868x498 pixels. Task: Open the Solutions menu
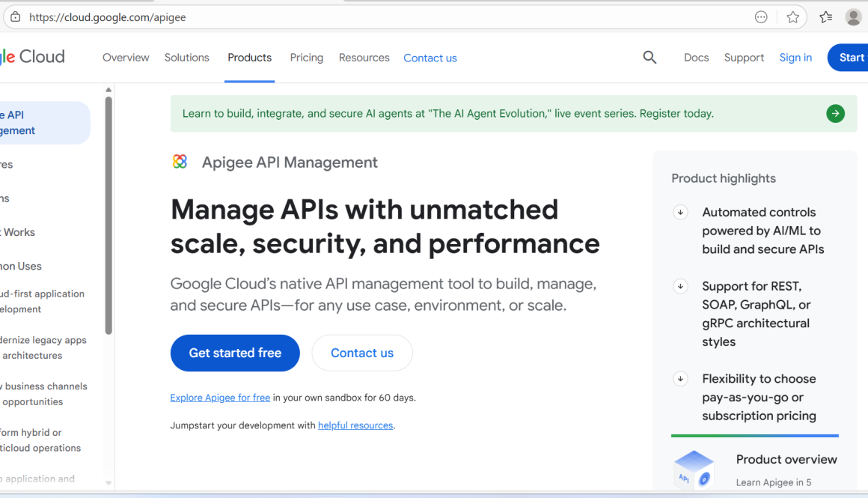[x=186, y=58]
